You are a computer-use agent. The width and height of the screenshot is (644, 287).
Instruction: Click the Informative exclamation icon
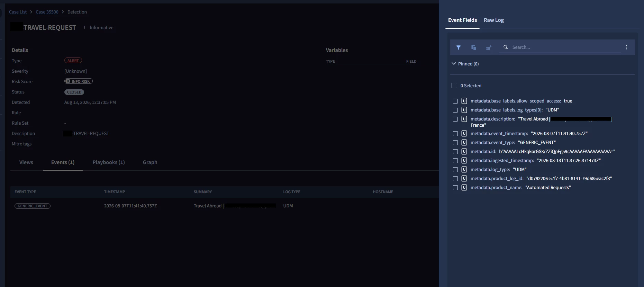click(84, 27)
